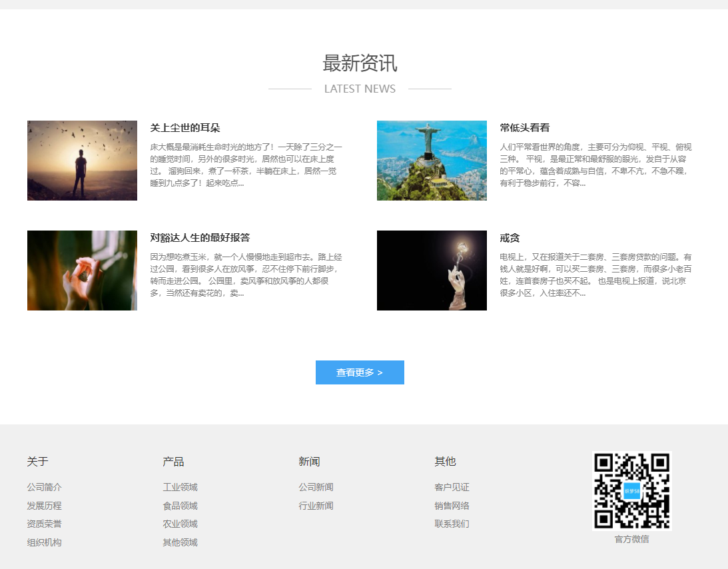Open the article 对豁达人生的最好报答
728x569 pixels.
200,238
